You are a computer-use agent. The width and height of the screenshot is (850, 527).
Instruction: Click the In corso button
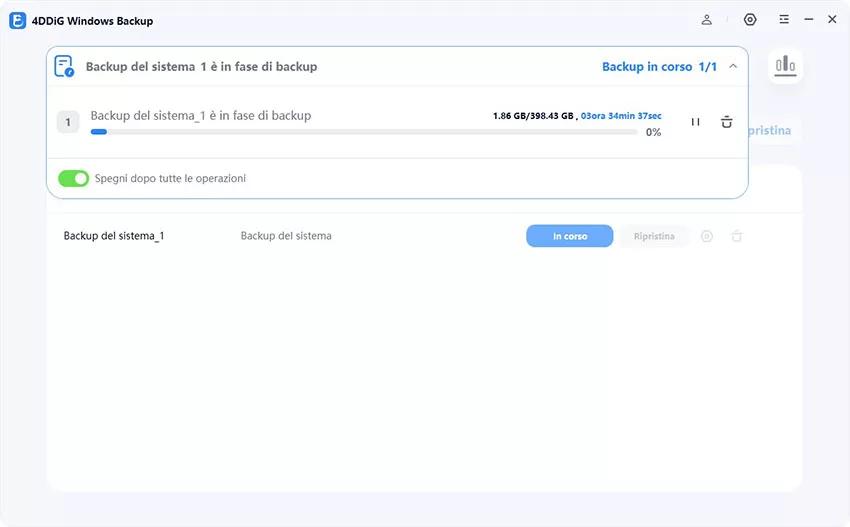[569, 236]
